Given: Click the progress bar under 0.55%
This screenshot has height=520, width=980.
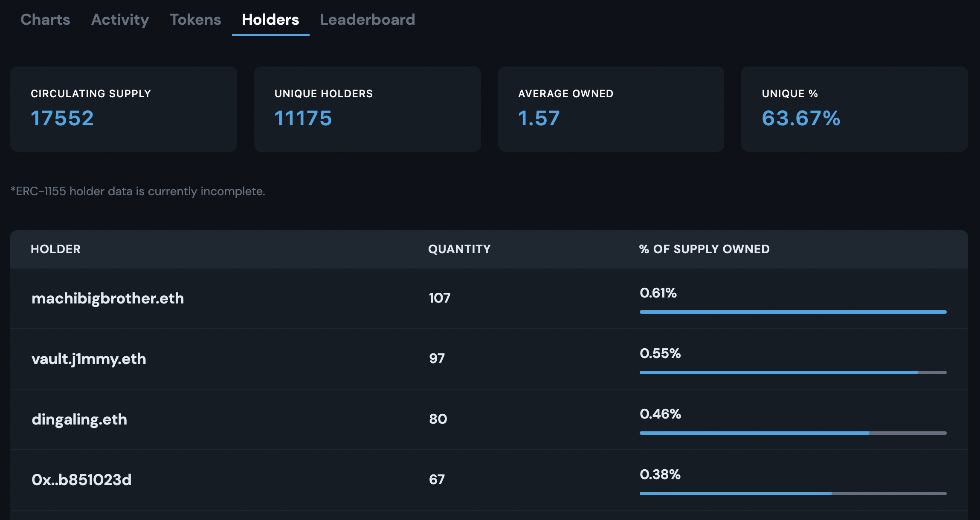Looking at the screenshot, I should 793,373.
